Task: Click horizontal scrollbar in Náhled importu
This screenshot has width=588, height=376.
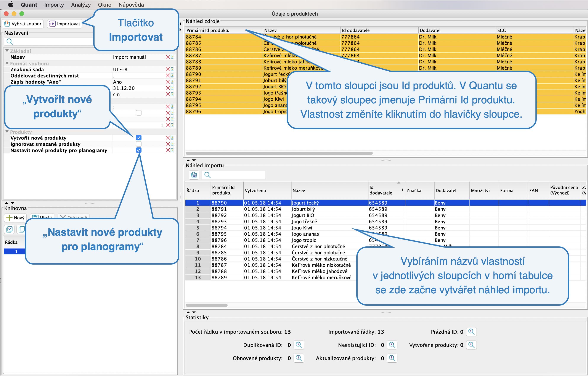Action: pyautogui.click(x=207, y=305)
